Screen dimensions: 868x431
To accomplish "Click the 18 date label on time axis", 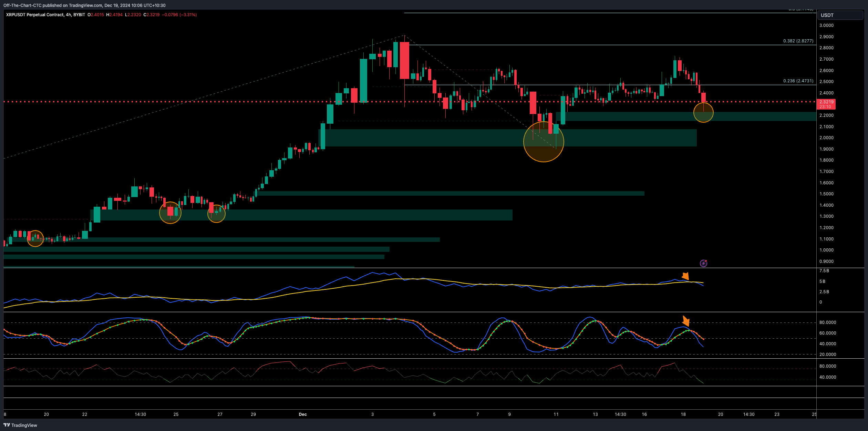I will click(683, 414).
